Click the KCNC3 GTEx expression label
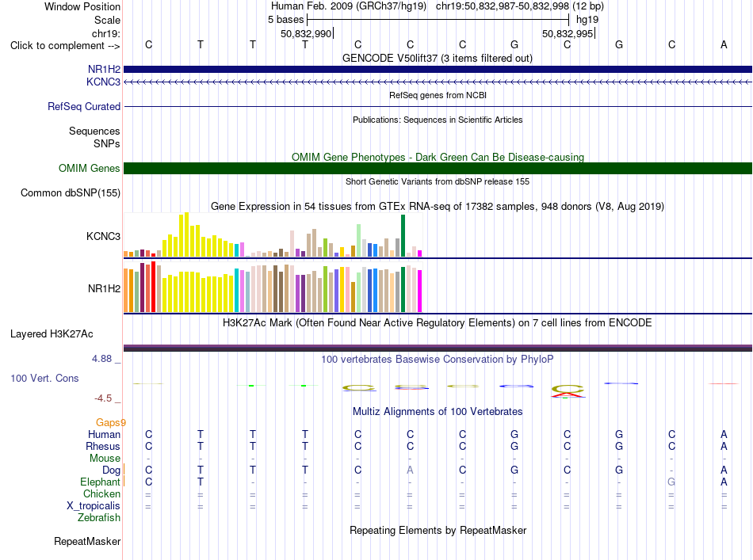 103,236
